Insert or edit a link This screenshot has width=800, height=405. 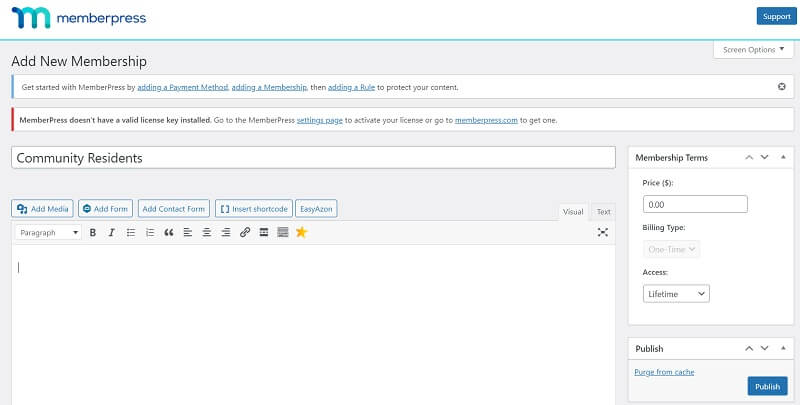click(245, 233)
